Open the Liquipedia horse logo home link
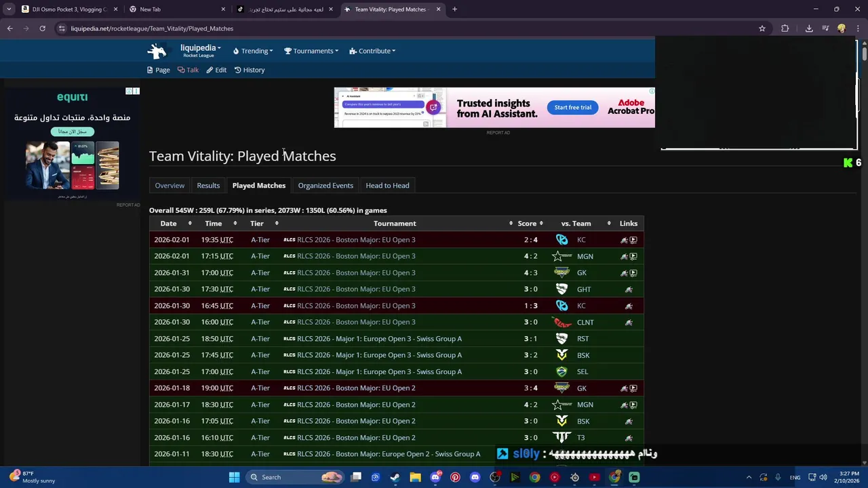868x488 pixels. [157, 51]
